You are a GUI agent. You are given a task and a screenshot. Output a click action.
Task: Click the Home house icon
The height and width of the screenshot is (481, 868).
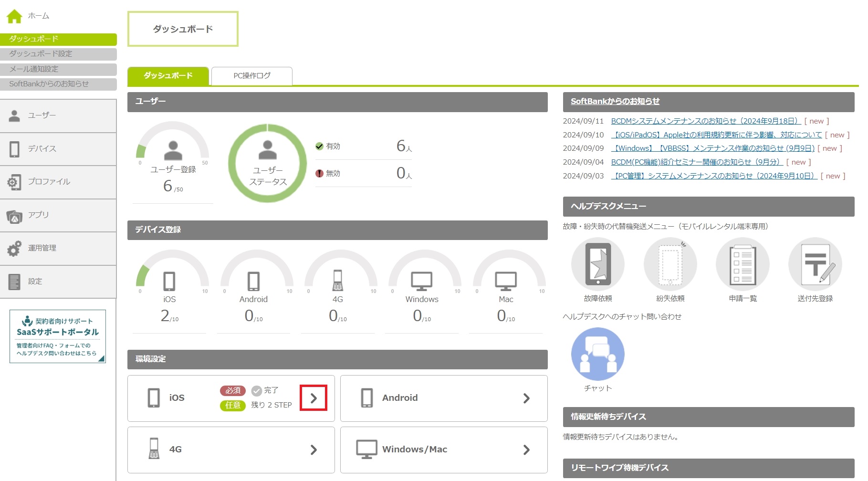pyautogui.click(x=14, y=16)
